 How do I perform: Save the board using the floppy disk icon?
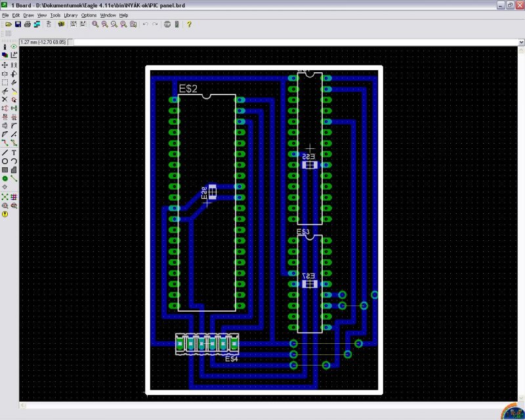coord(18,24)
